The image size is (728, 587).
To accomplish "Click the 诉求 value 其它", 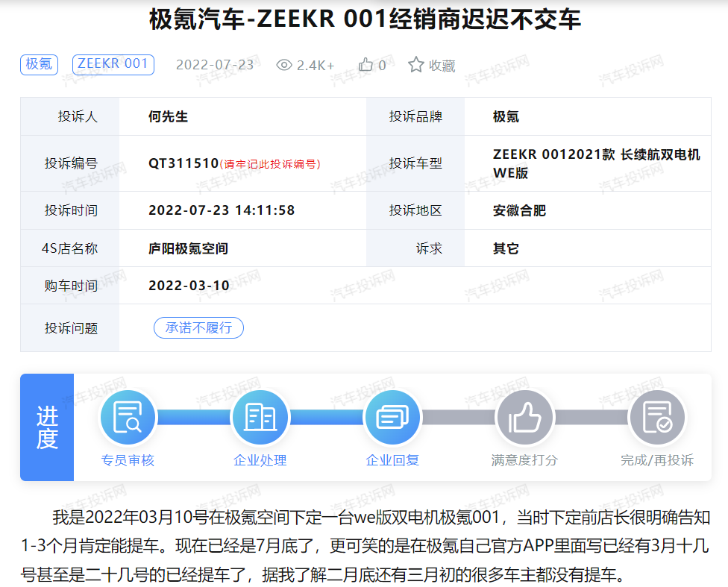I will point(506,248).
